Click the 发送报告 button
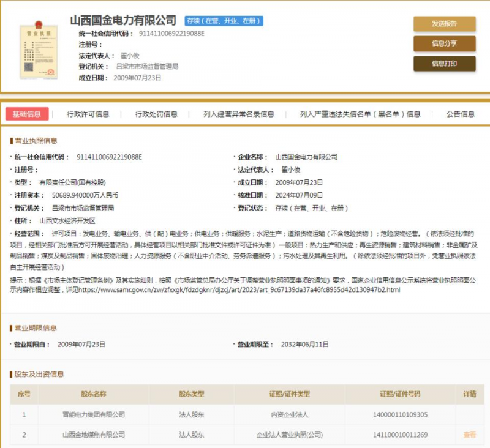 pyautogui.click(x=444, y=24)
